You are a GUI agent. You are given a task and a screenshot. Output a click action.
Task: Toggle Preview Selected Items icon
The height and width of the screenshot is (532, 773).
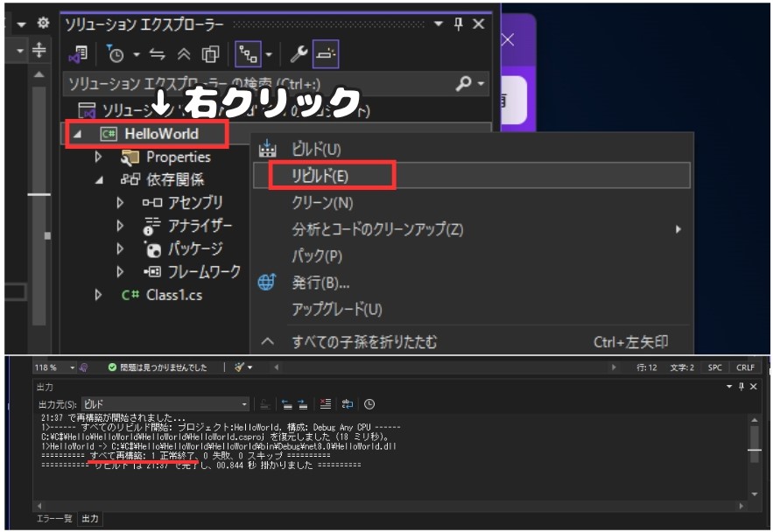pos(326,54)
